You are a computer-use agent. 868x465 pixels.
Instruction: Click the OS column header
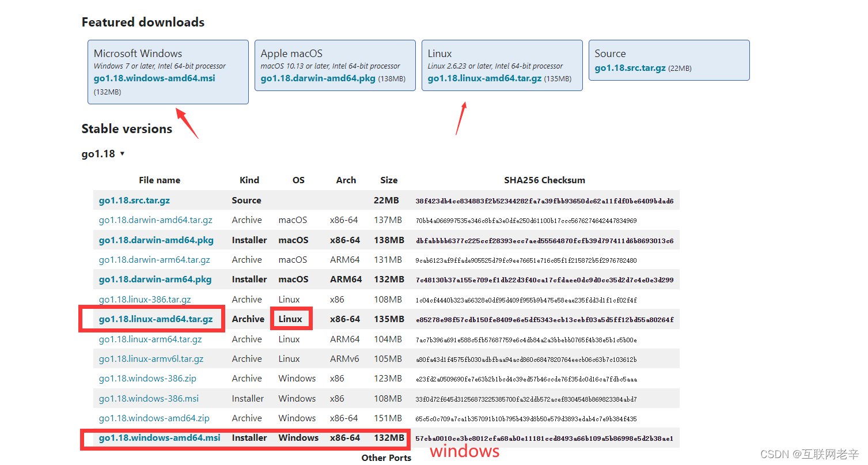298,180
